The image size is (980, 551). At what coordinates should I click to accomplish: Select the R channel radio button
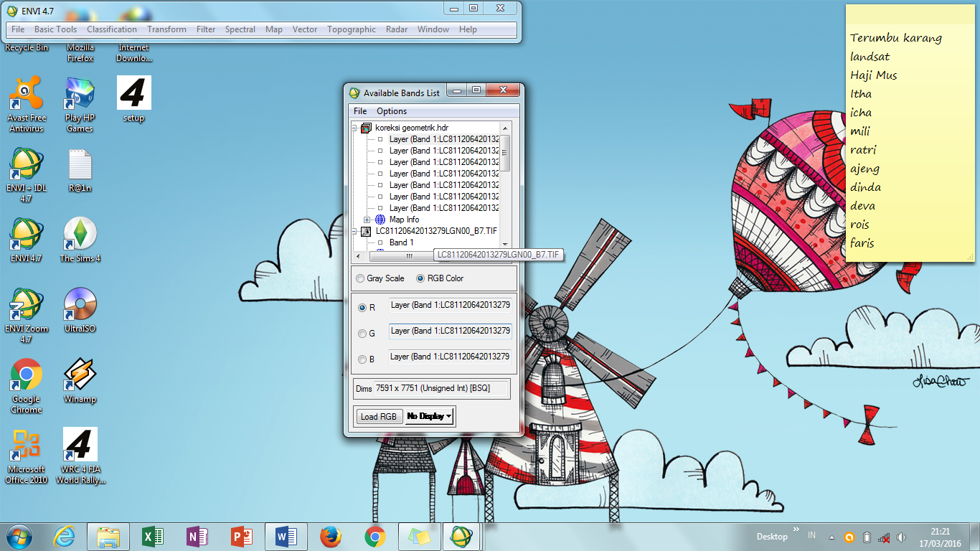click(x=362, y=307)
